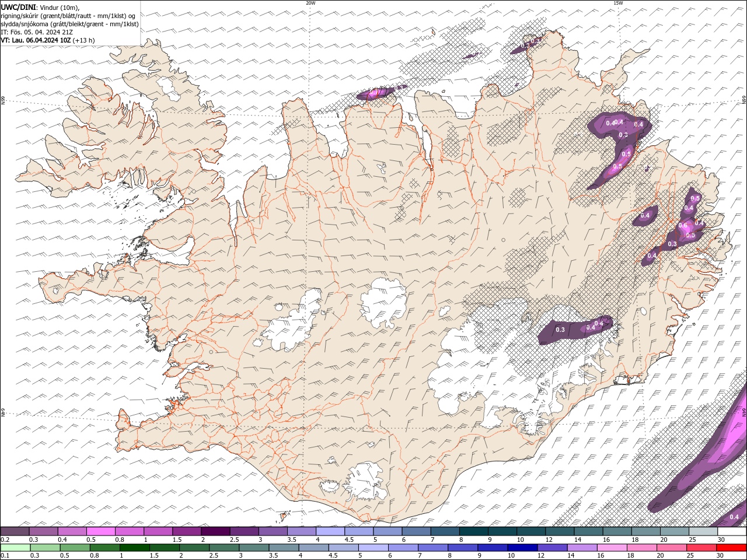Click the '0.2' label under the upper legend row

(x=4, y=540)
